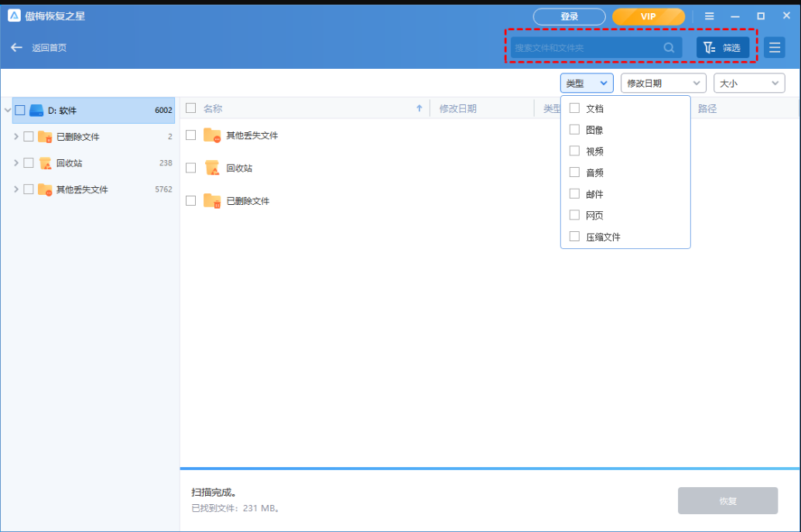Expand the 已删除文件 tree node
The image size is (801, 532).
(15, 136)
